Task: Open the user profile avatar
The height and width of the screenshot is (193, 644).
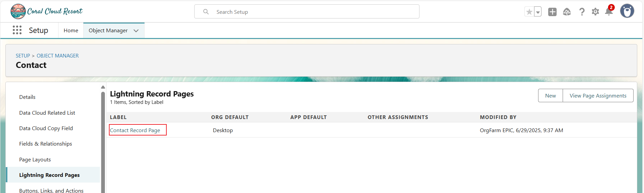Action: [x=627, y=11]
